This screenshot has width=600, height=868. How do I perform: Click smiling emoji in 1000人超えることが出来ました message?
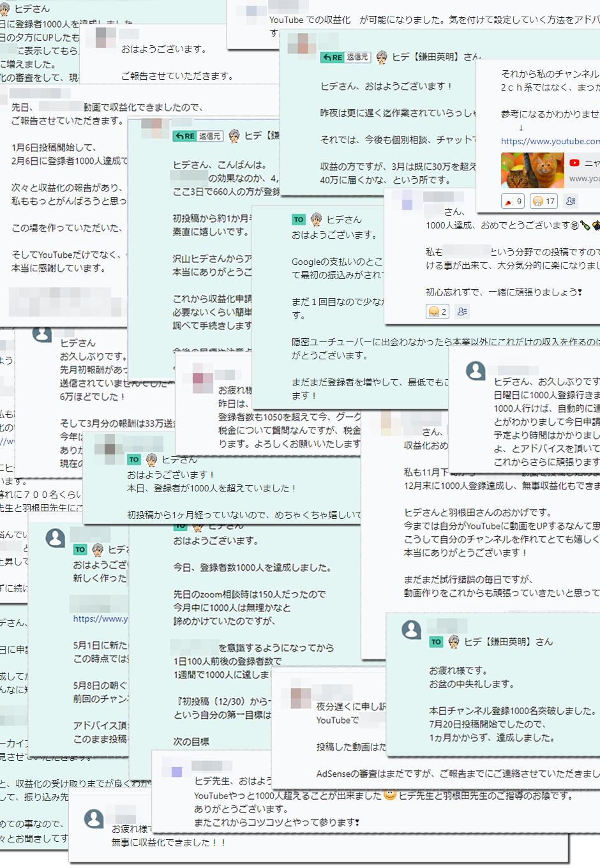pyautogui.click(x=390, y=795)
